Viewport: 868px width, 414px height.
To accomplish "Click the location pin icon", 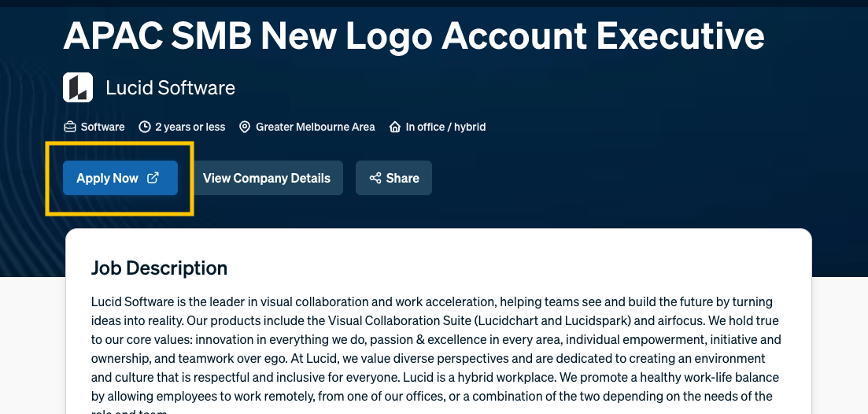I will point(245,127).
